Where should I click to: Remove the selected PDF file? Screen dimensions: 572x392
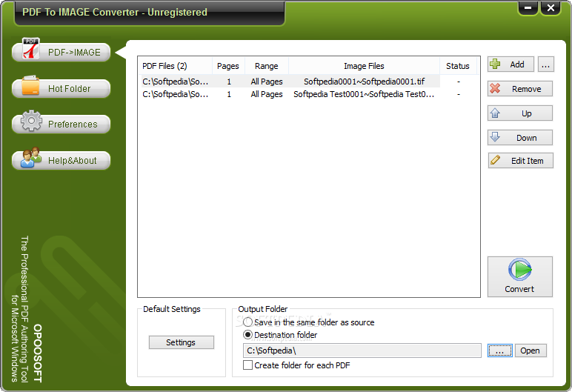coord(520,89)
